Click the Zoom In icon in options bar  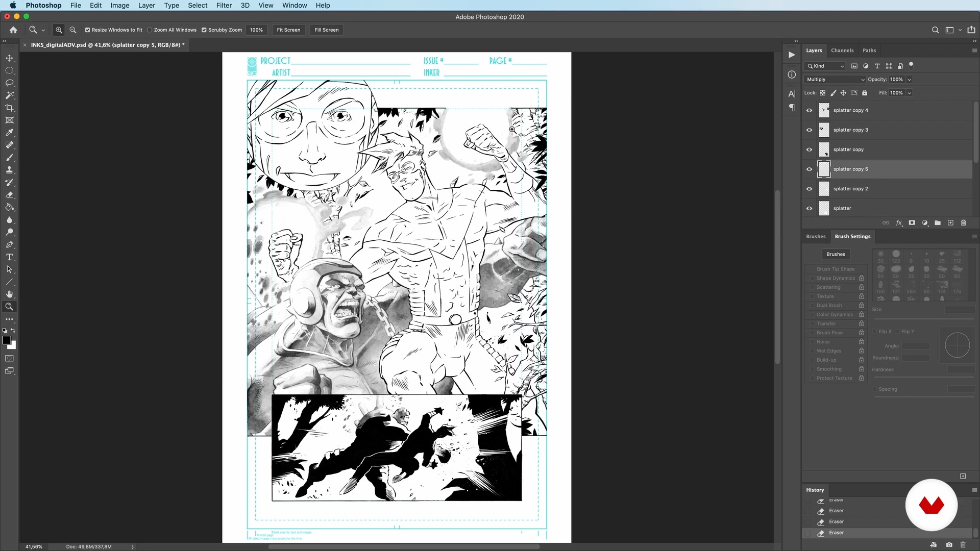click(x=59, y=30)
